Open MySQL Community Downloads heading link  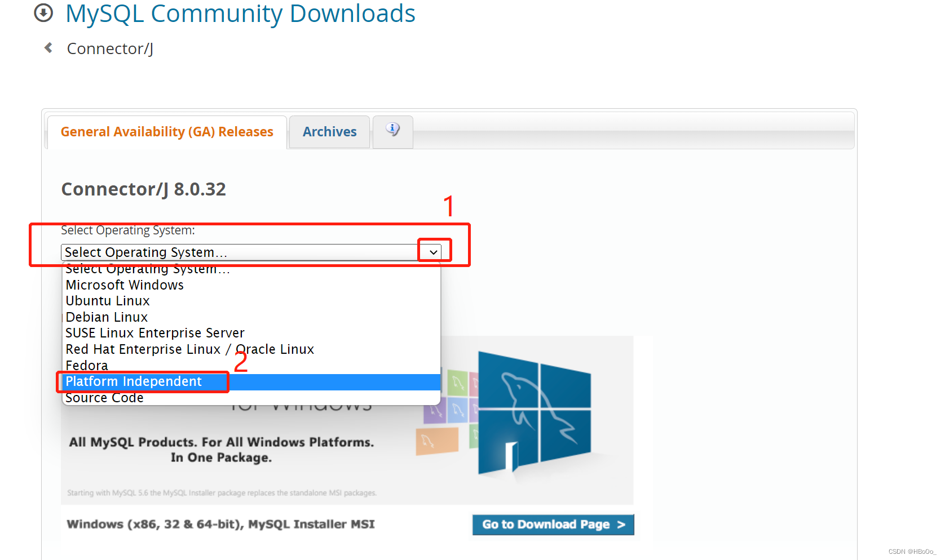240,14
